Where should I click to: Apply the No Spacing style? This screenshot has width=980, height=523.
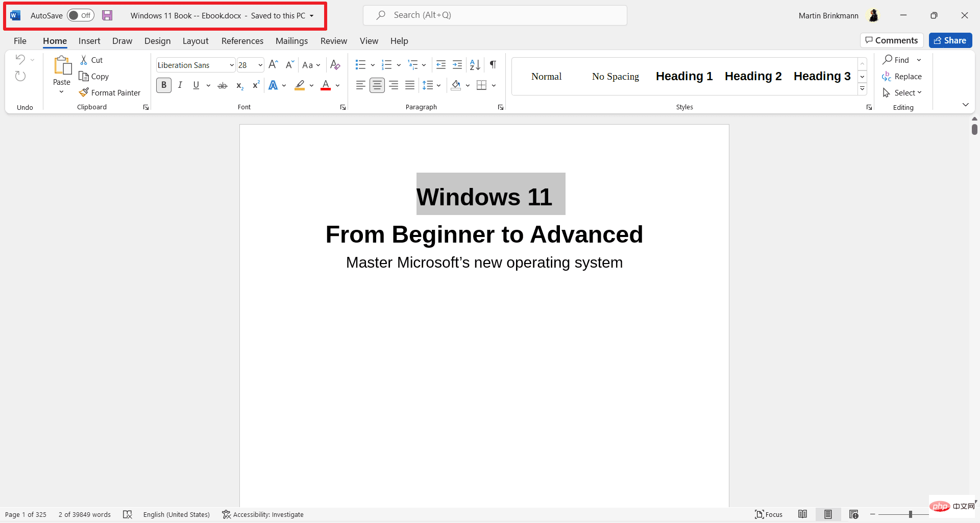pyautogui.click(x=615, y=76)
